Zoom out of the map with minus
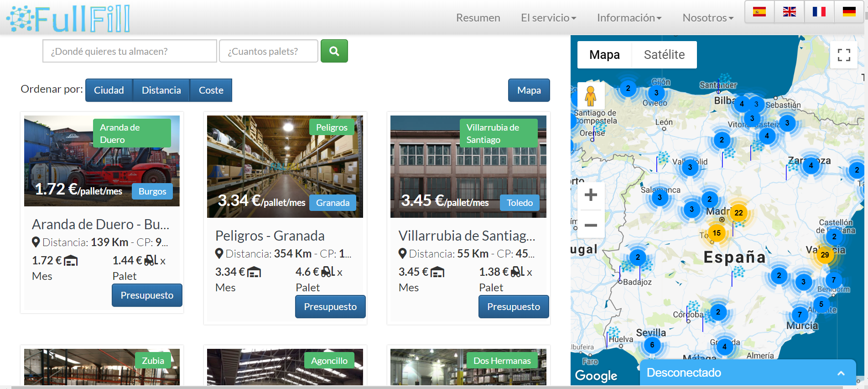 (x=591, y=225)
